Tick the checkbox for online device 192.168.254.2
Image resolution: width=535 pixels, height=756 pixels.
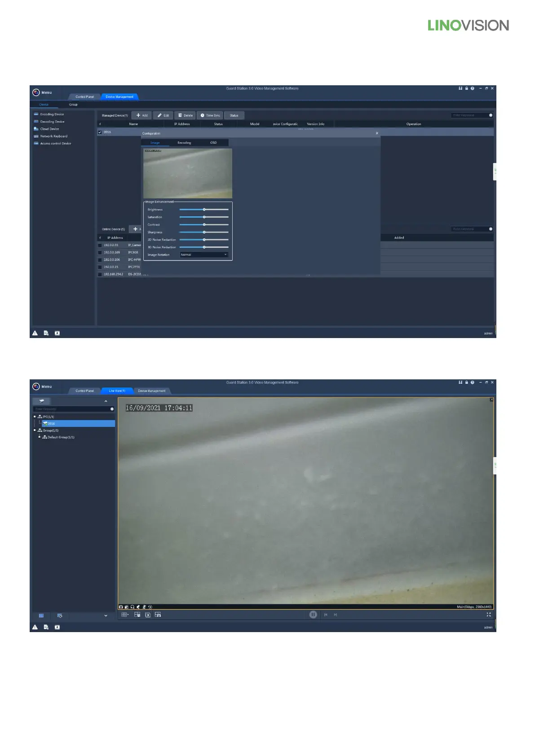click(x=100, y=274)
